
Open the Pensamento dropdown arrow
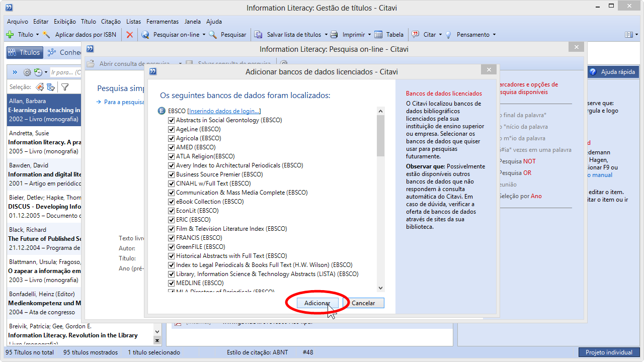coord(494,35)
